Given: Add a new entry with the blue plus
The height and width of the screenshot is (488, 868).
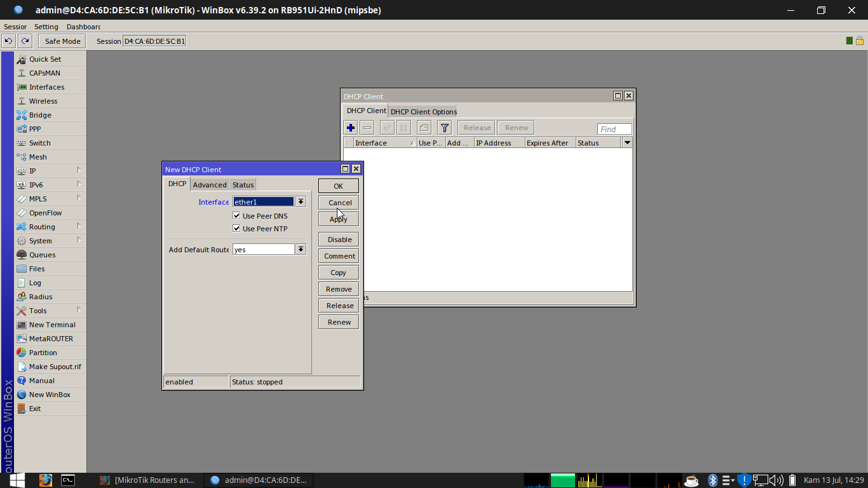Looking at the screenshot, I should (x=351, y=128).
